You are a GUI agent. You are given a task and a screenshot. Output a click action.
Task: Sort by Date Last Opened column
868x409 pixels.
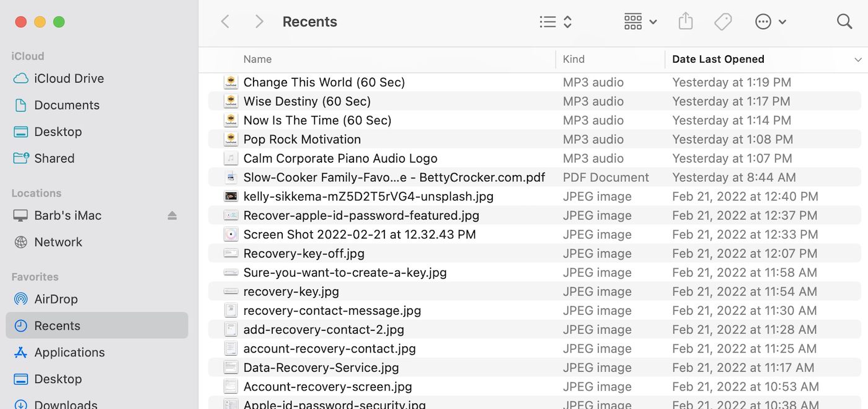coord(718,60)
